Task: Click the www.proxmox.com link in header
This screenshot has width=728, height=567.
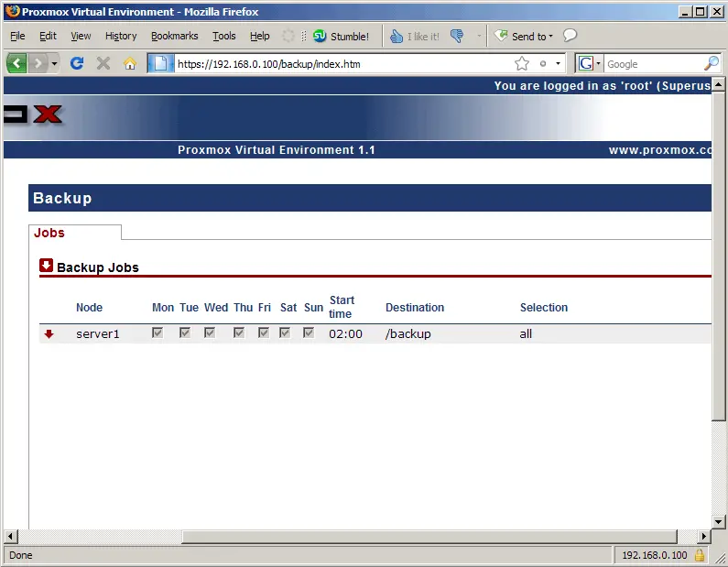Action: pyautogui.click(x=659, y=150)
